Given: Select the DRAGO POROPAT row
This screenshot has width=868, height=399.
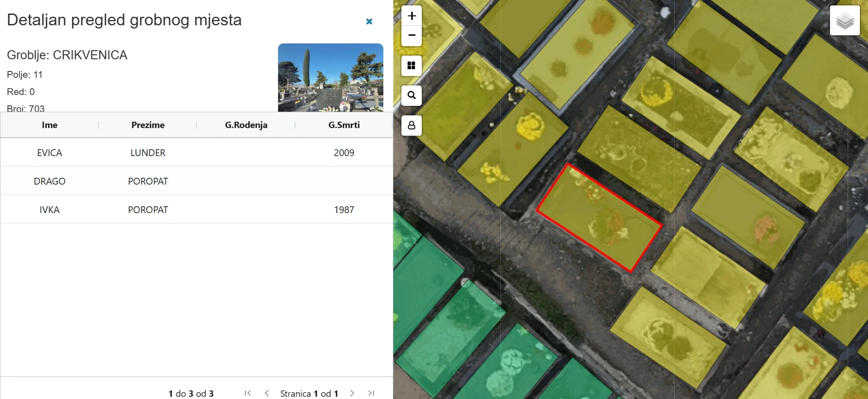Looking at the screenshot, I should (197, 181).
